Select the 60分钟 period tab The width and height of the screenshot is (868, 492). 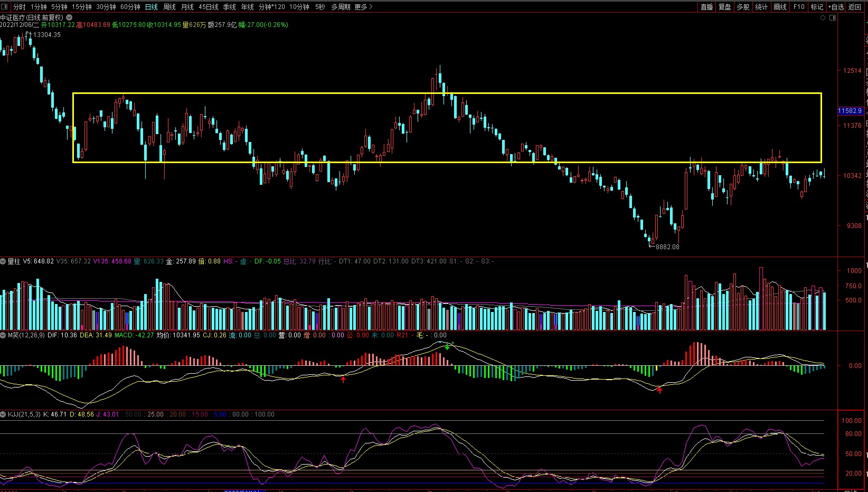coord(130,7)
